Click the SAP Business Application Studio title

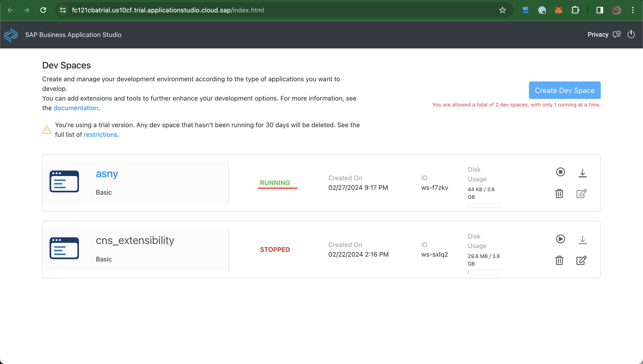[x=73, y=35]
